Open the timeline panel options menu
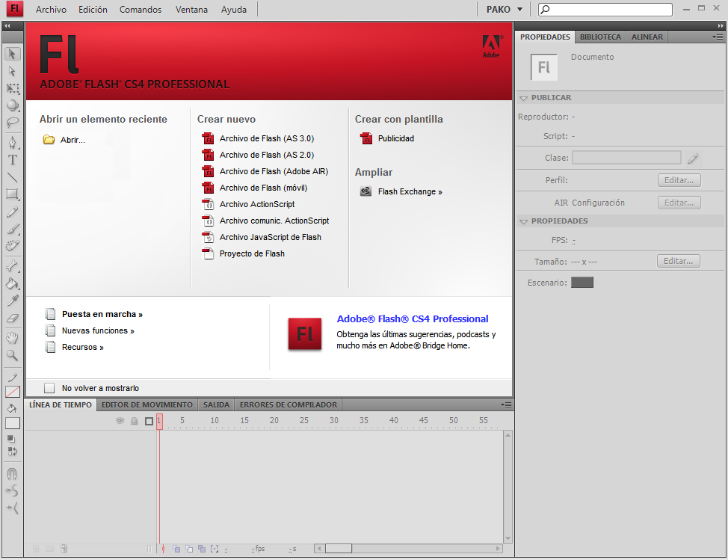728x560 pixels. 506,405
